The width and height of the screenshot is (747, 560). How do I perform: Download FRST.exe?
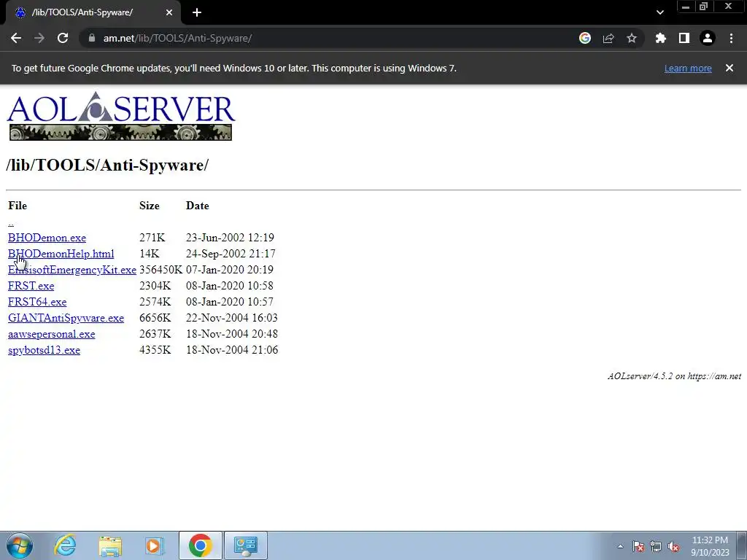pyautogui.click(x=31, y=286)
